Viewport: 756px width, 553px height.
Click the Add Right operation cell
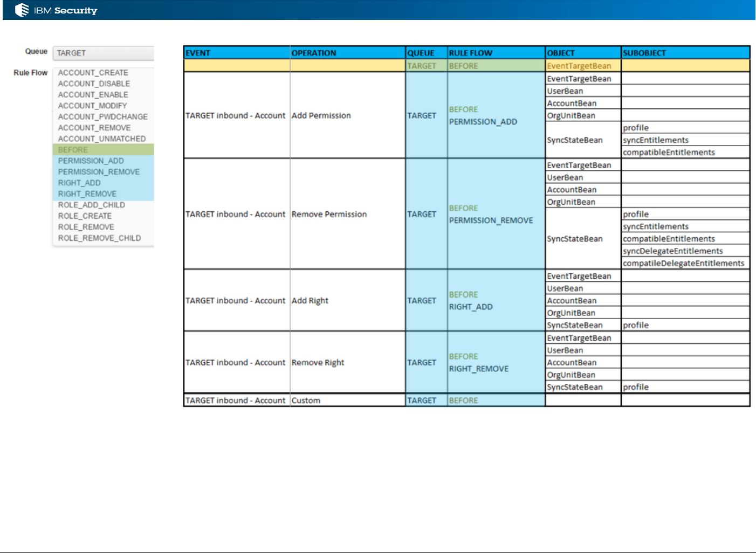pos(348,300)
